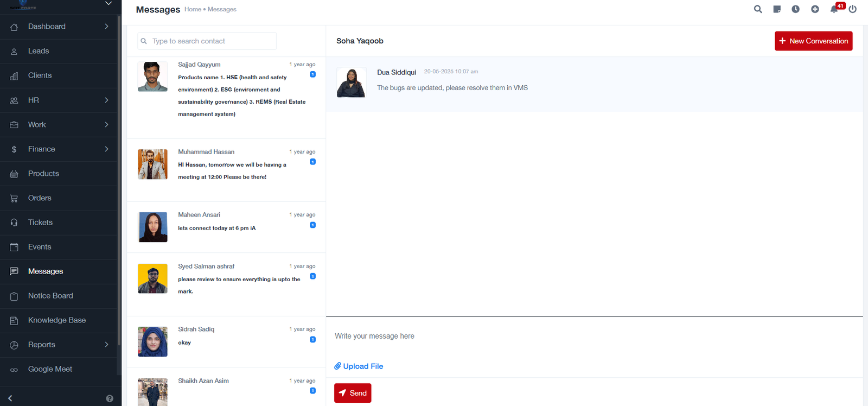
Task: Click the Send button
Action: coord(353,393)
